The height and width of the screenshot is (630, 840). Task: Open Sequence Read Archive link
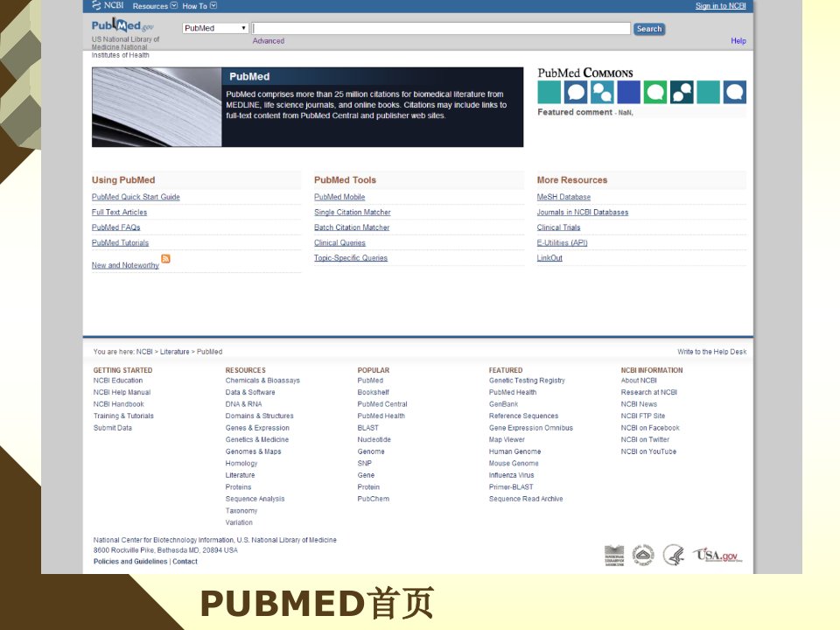coord(526,499)
